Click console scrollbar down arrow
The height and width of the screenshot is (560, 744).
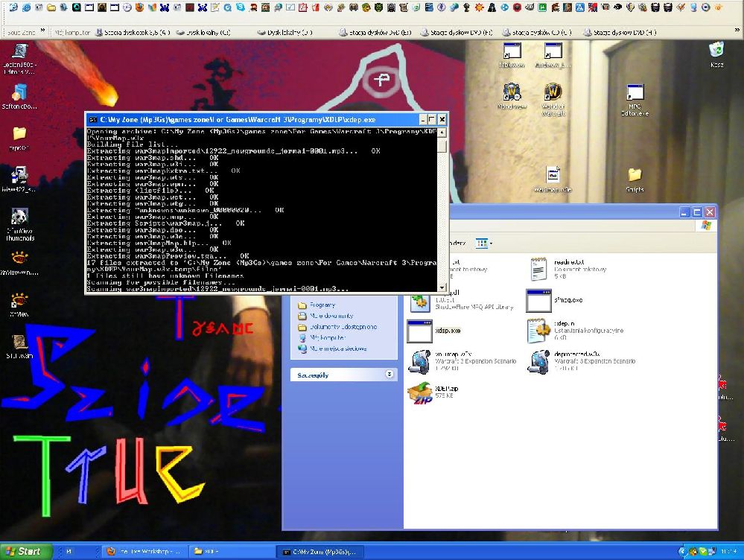pos(442,287)
